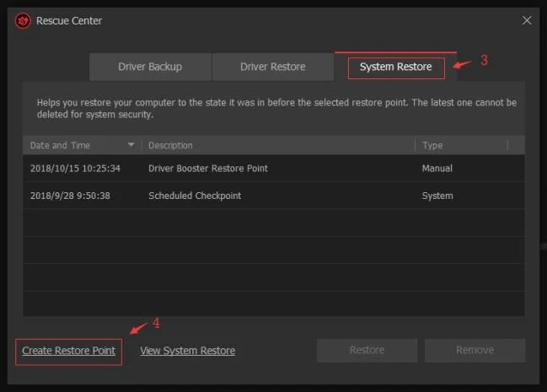The height and width of the screenshot is (392, 547).
Task: Select the System Restore tab
Action: pyautogui.click(x=396, y=67)
